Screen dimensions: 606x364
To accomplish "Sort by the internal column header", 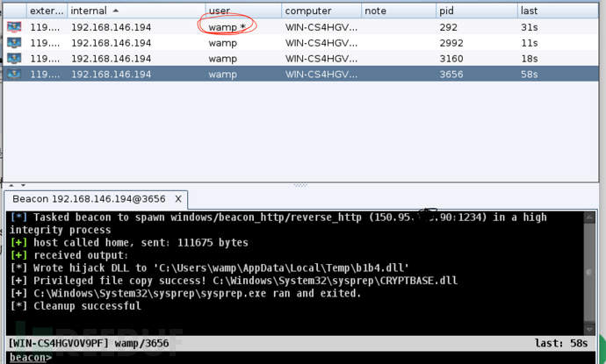I will point(136,11).
